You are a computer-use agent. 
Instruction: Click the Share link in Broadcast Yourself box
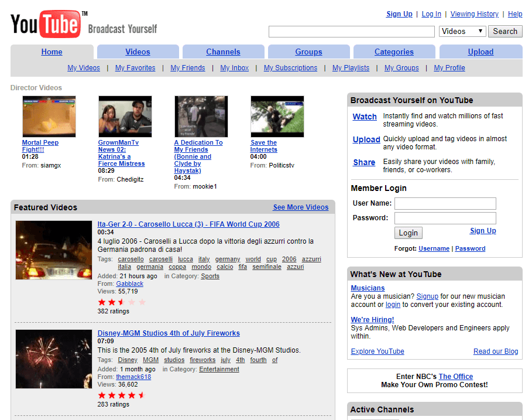[x=364, y=162]
